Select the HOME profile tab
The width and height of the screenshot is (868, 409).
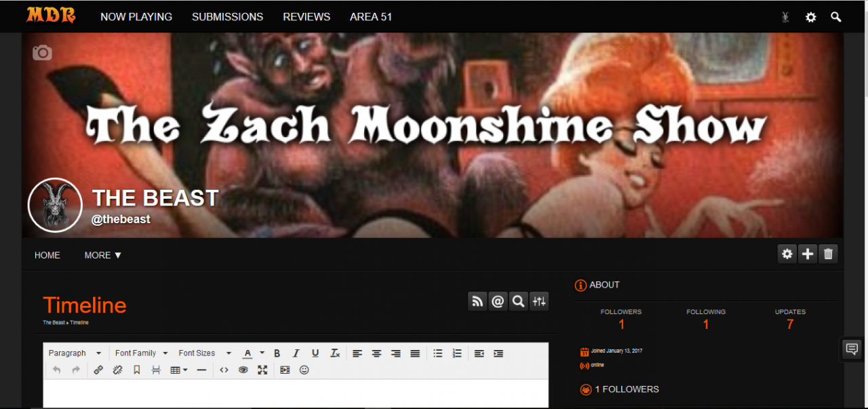coord(47,255)
